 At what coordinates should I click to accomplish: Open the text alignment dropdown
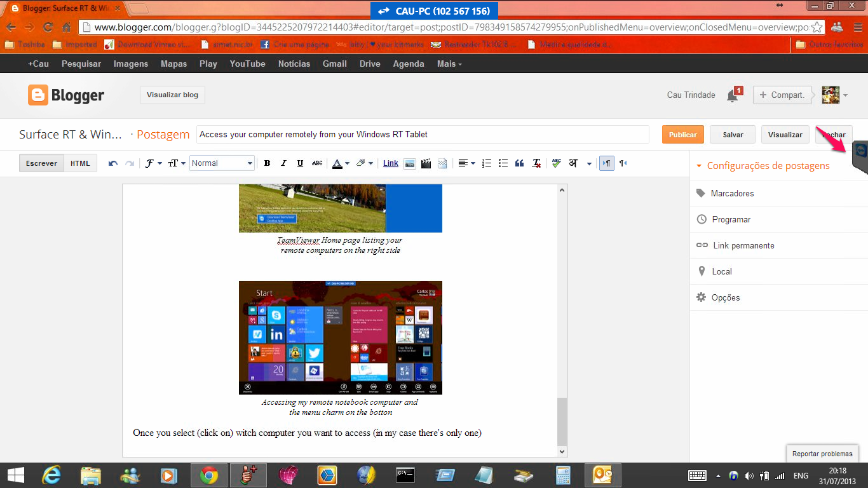tap(466, 163)
